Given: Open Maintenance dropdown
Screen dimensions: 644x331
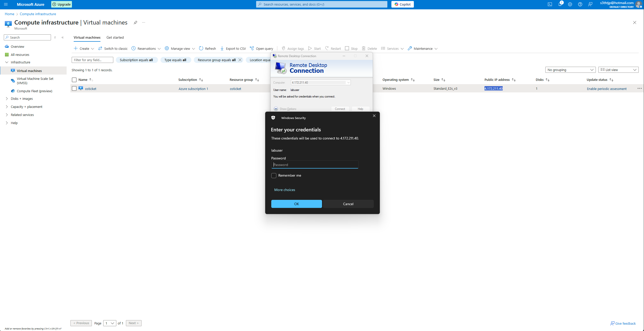Looking at the screenshot, I should pos(423,49).
